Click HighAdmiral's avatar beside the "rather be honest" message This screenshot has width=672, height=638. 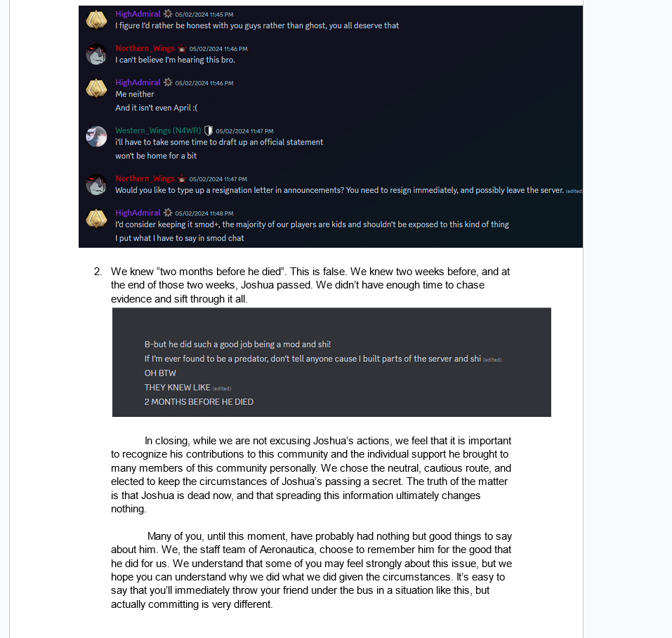tap(96, 20)
